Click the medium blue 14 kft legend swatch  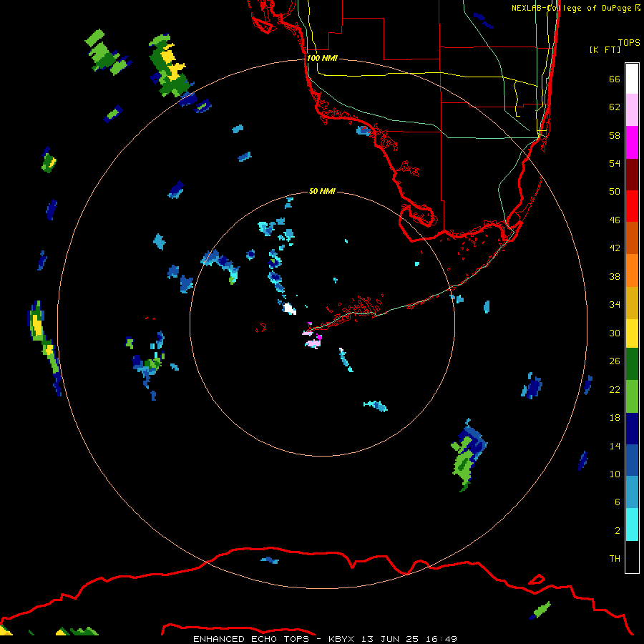click(632, 460)
